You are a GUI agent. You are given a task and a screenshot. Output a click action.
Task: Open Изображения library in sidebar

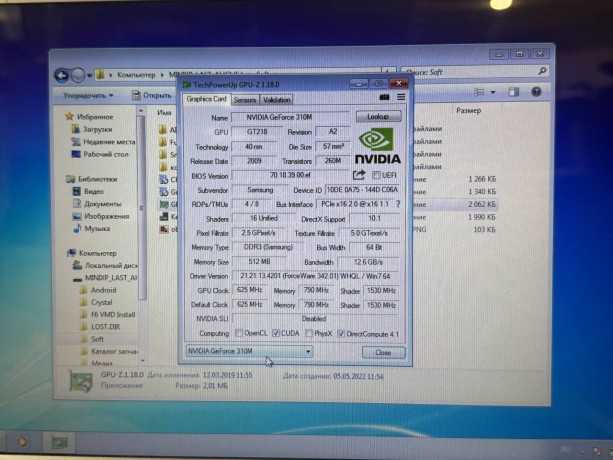pos(101,216)
